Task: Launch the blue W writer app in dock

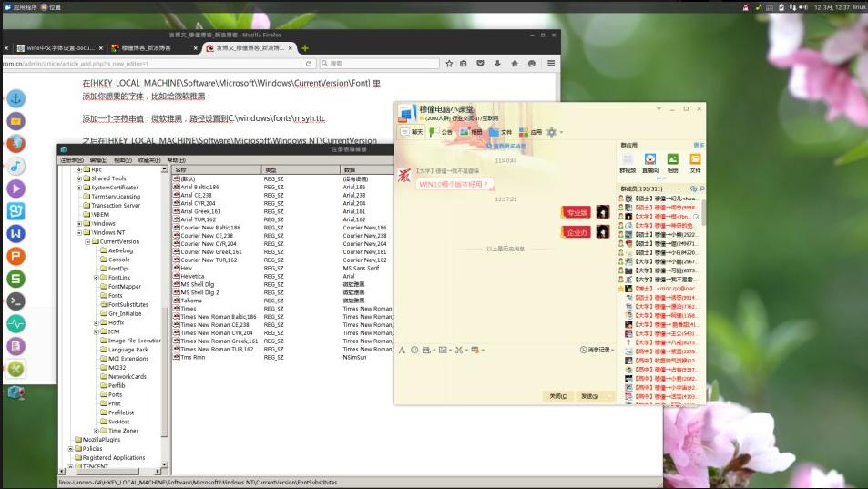Action: [16, 233]
